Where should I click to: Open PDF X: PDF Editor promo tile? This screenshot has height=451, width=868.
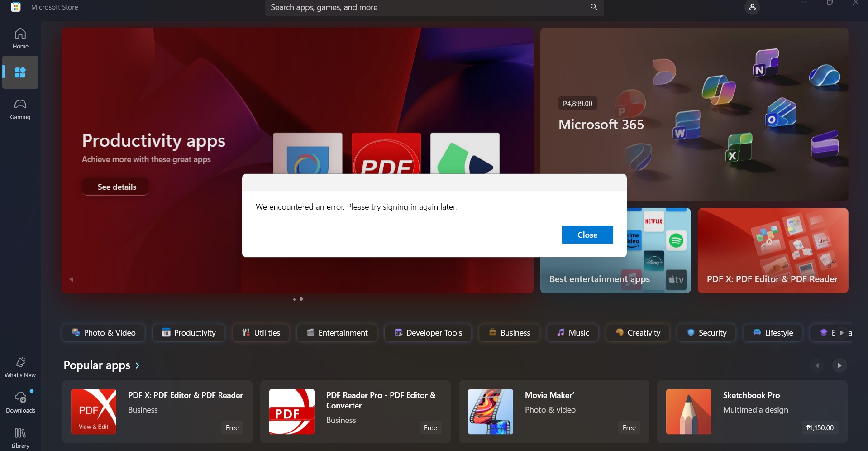(x=773, y=250)
